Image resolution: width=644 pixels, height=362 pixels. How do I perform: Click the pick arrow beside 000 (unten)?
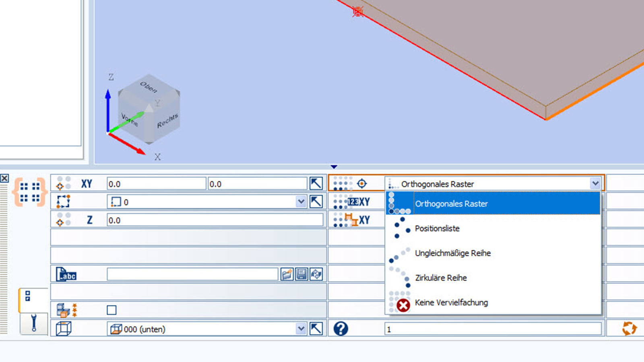(x=316, y=329)
